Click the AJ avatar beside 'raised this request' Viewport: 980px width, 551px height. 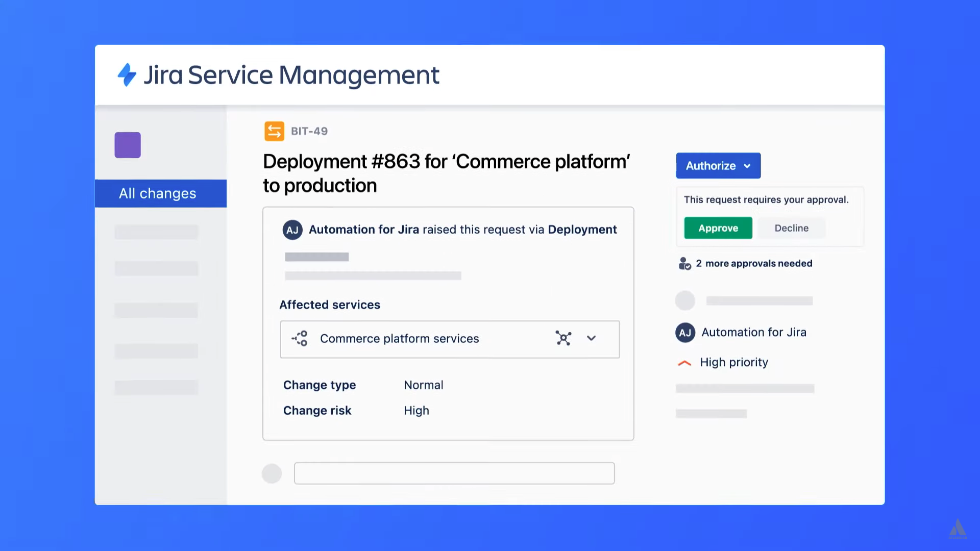[292, 230]
